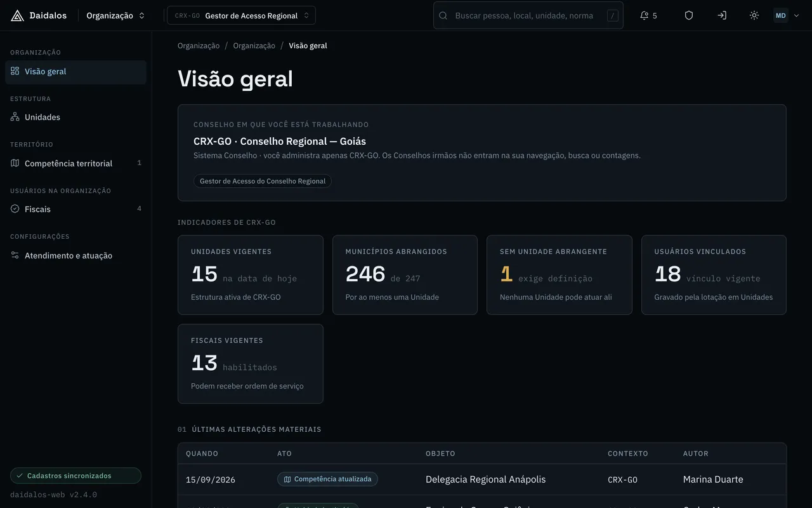Open the Fiscais vigentes card showing 13
This screenshot has width=812, height=508.
coord(251,364)
